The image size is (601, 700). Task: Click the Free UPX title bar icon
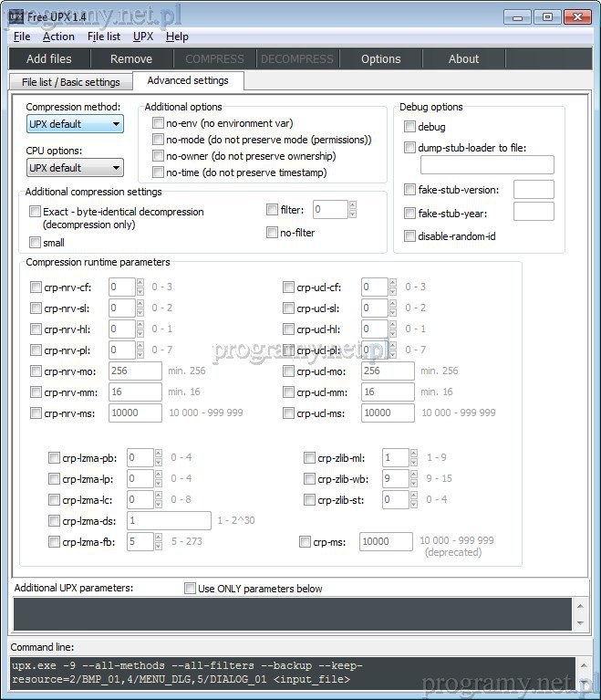(16, 16)
